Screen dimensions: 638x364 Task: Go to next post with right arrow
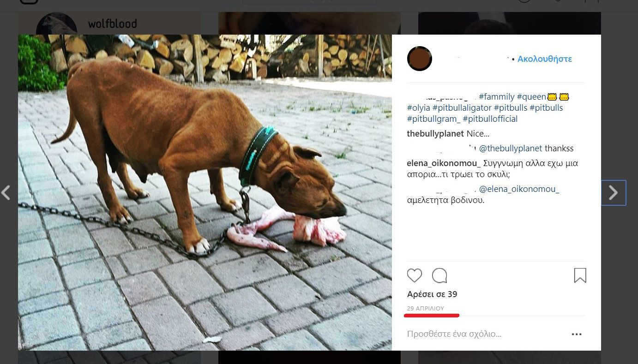pos(613,192)
